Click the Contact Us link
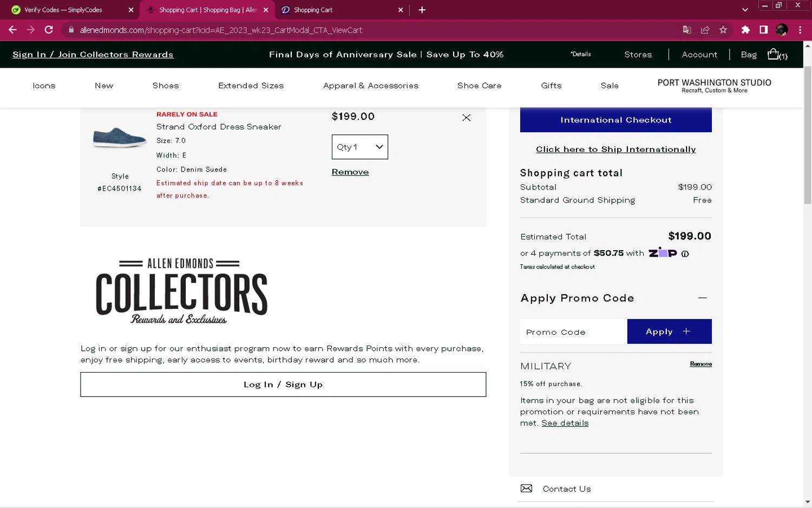Viewport: 812px width, 508px height. 567,489
